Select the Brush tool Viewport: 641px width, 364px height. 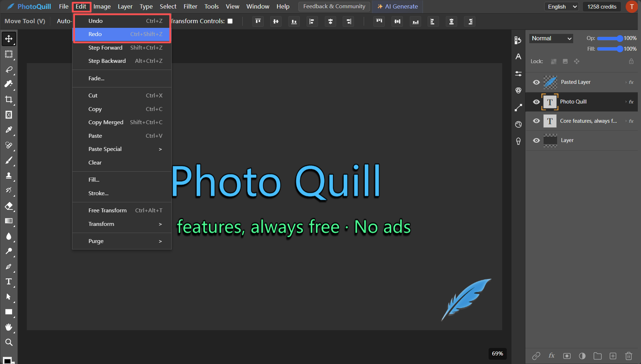(x=9, y=160)
